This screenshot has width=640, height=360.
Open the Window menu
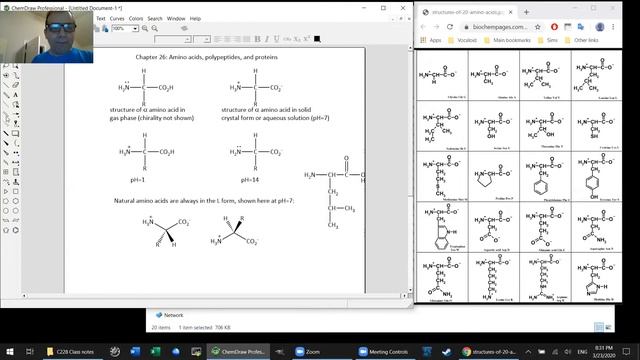coord(176,19)
